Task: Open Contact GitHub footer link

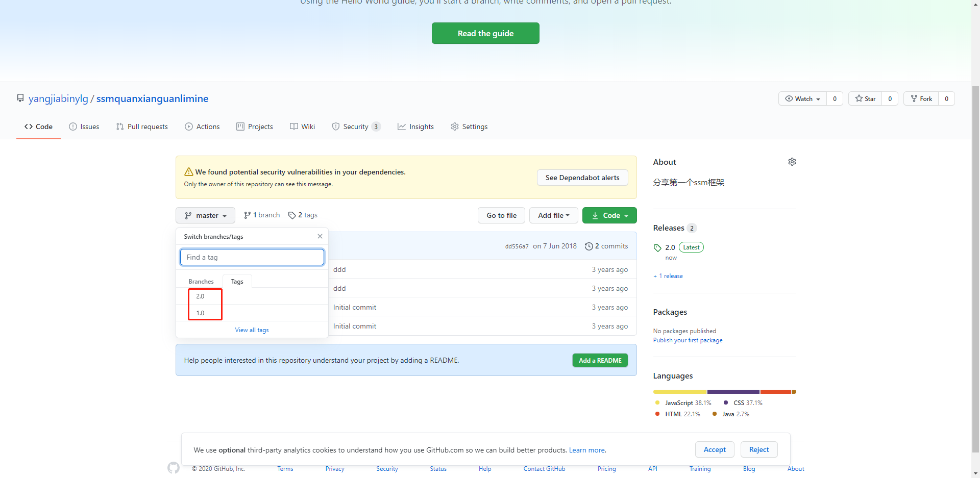Action: [x=544, y=469]
